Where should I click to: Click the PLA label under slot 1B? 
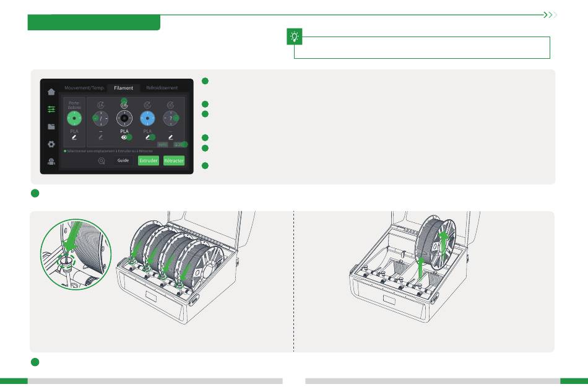[x=124, y=131]
